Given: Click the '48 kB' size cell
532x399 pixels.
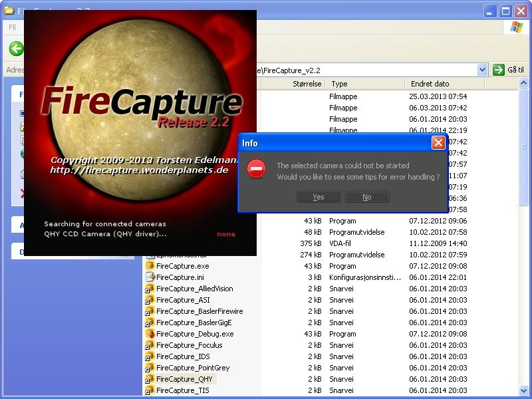Looking at the screenshot, I should (313, 232).
